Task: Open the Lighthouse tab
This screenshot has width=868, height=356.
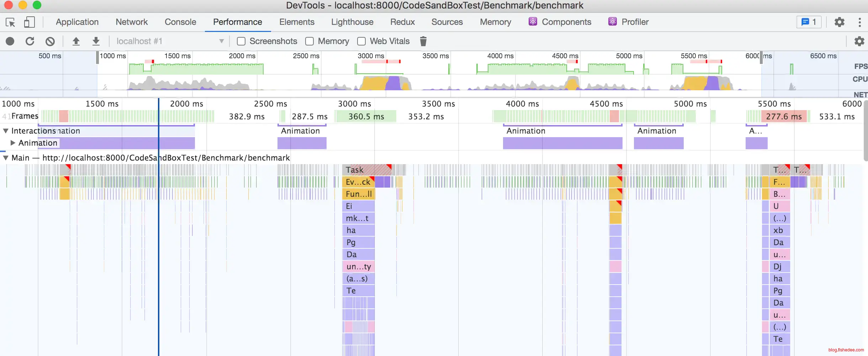Action: click(352, 22)
